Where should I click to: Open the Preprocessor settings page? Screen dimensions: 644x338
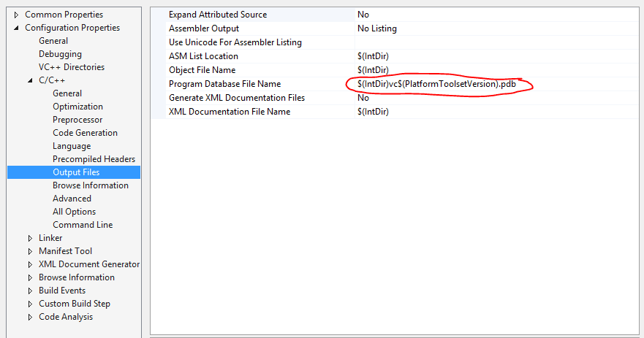point(77,120)
